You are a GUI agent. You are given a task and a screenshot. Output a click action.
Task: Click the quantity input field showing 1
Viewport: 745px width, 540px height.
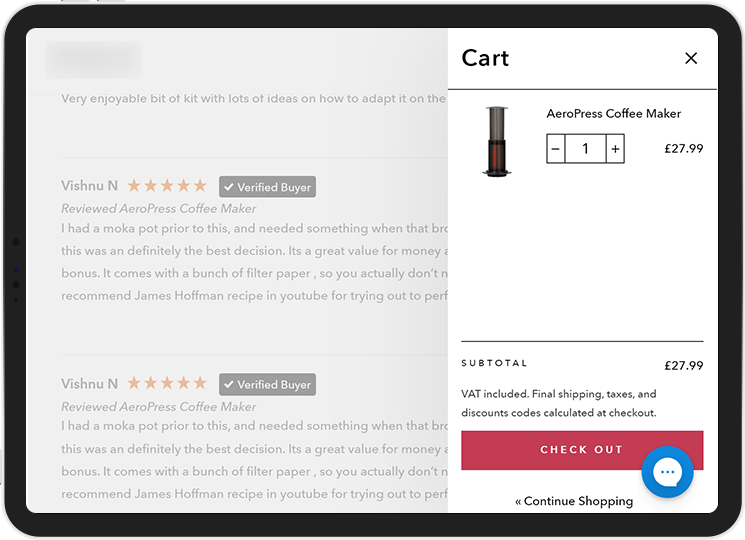[585, 149]
